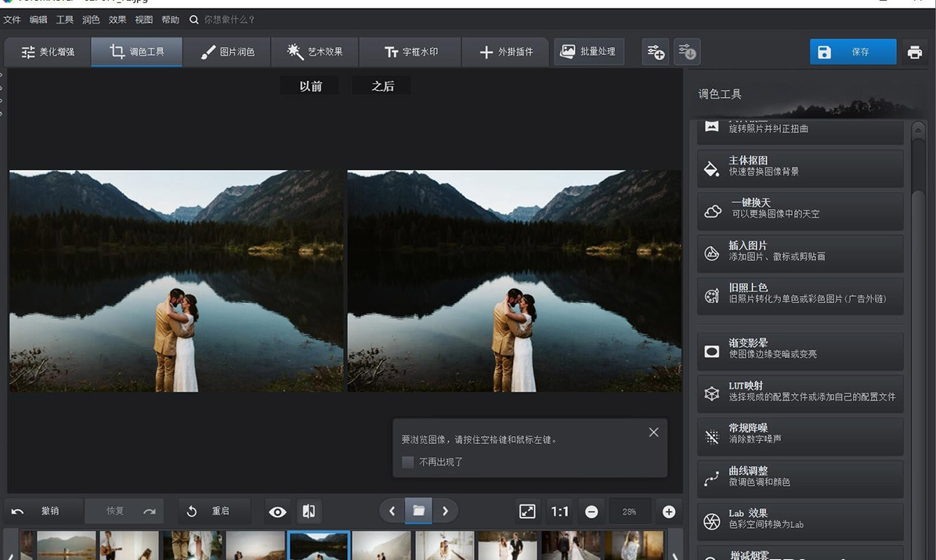Click the 你想做什么 search field

coord(229,20)
